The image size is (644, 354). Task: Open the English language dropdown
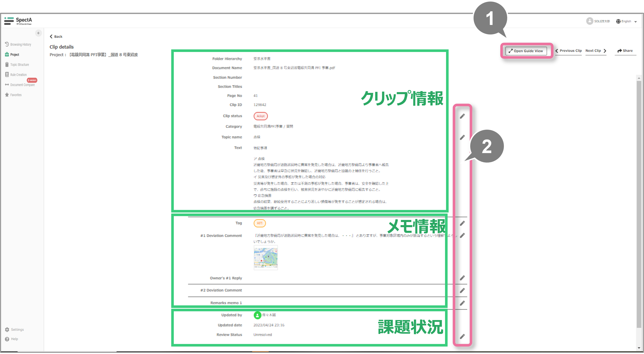coord(627,21)
